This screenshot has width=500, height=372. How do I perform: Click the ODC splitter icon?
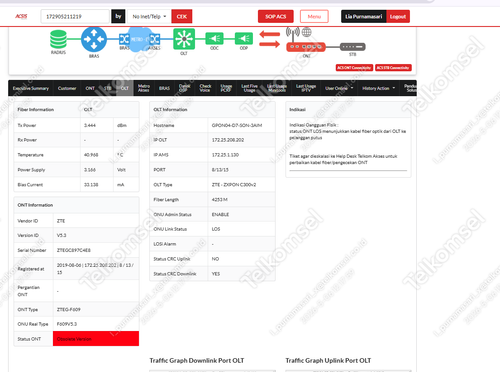(x=214, y=39)
